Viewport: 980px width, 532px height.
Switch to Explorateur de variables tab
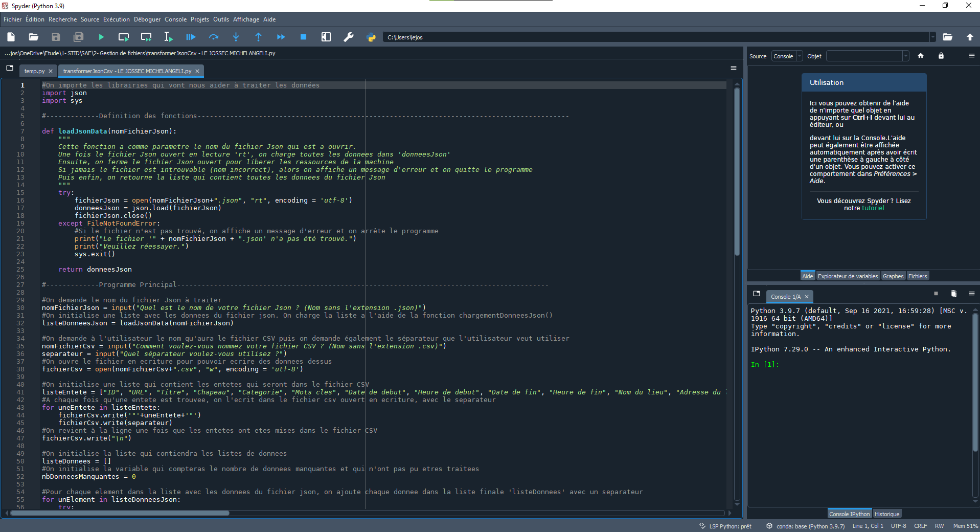point(848,276)
